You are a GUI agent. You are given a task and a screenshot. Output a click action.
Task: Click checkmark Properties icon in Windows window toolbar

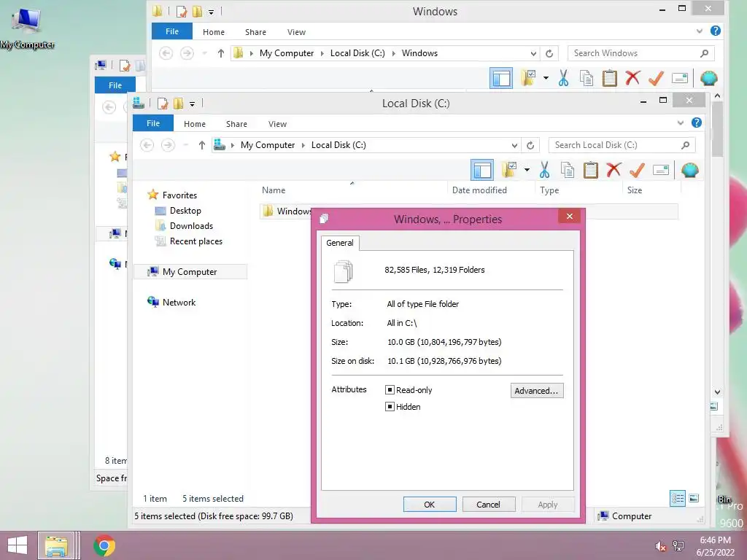pos(656,78)
